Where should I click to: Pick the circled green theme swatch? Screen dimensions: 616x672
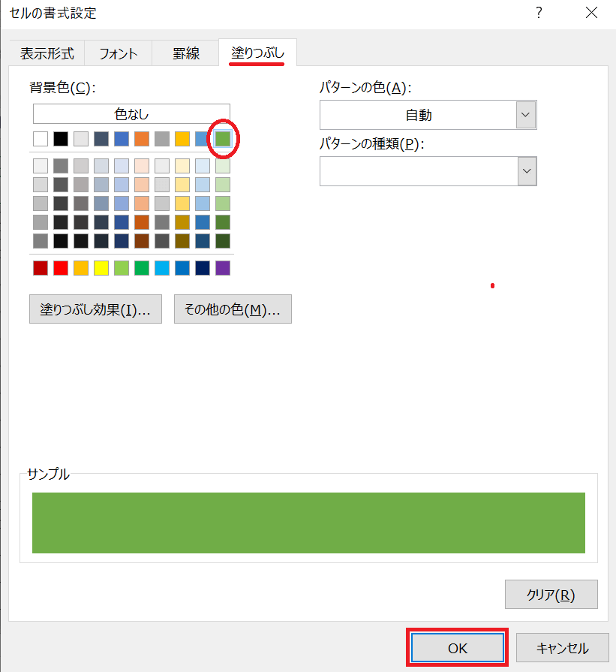[222, 139]
